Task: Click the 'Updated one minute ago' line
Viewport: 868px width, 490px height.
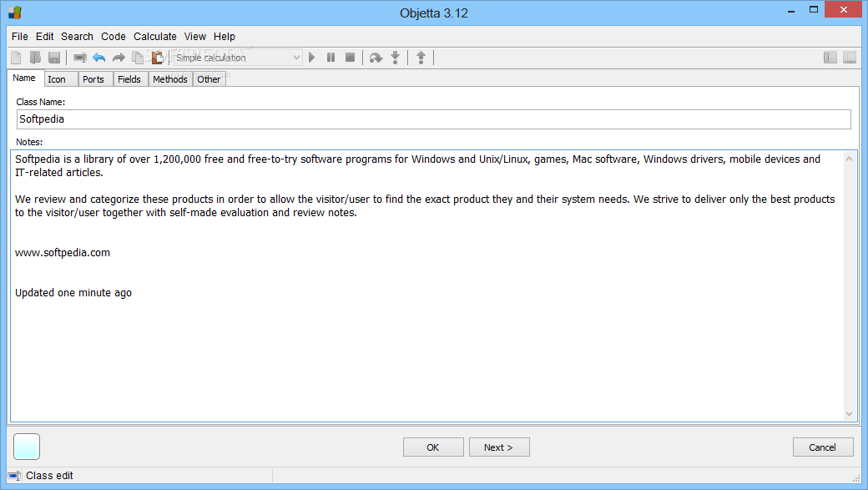Action: (73, 292)
